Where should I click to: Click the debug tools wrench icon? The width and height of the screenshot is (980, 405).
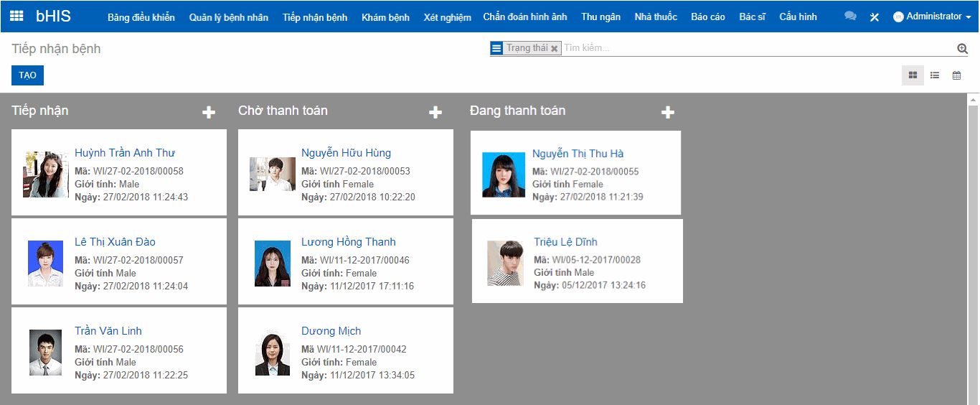pos(874,17)
